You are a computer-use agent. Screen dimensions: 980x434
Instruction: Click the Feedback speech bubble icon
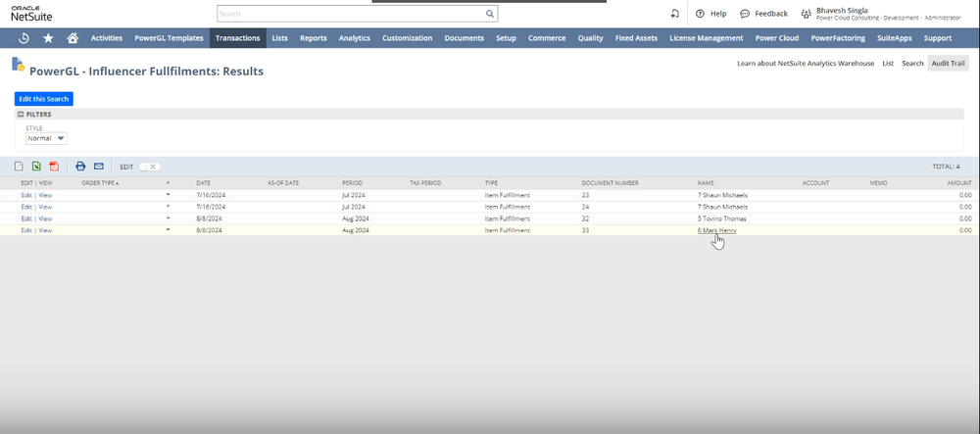(x=745, y=14)
